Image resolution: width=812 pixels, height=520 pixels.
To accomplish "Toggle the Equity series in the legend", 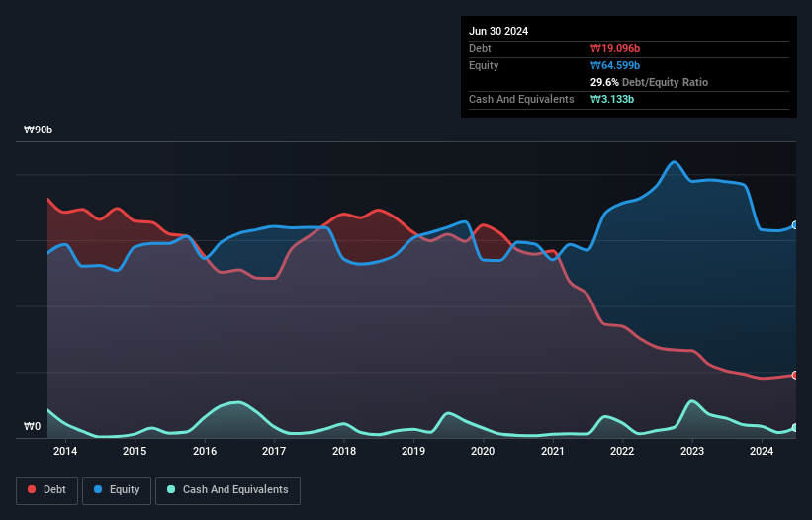I will click(117, 490).
